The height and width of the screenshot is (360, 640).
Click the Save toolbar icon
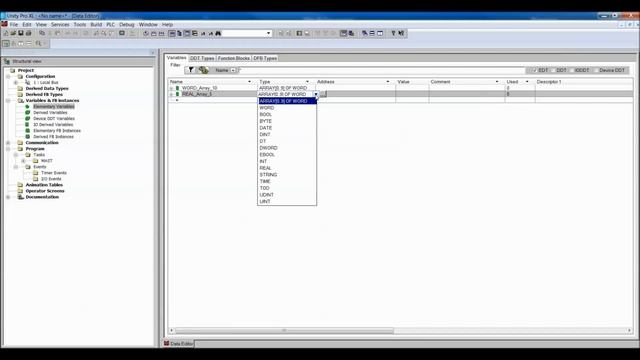20,33
